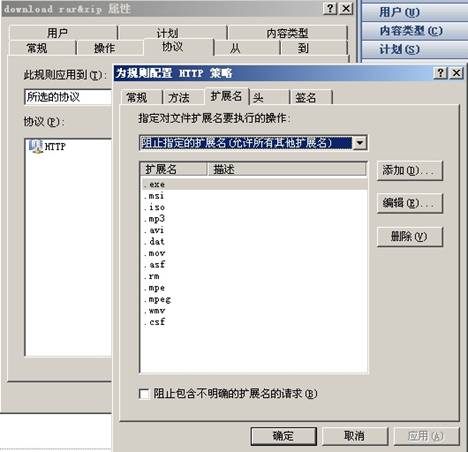The image size is (468, 452).
Task: Select the .asf extension row
Action: click(x=255, y=264)
